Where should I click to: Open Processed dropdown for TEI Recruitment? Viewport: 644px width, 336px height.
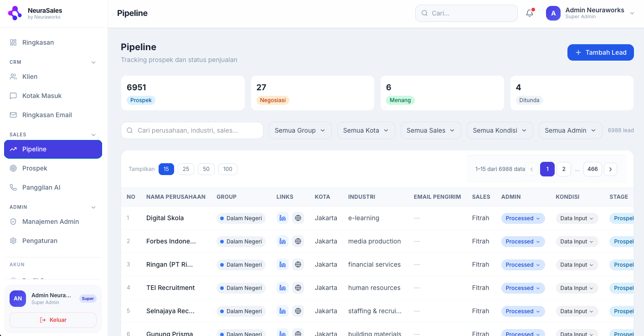(523, 288)
